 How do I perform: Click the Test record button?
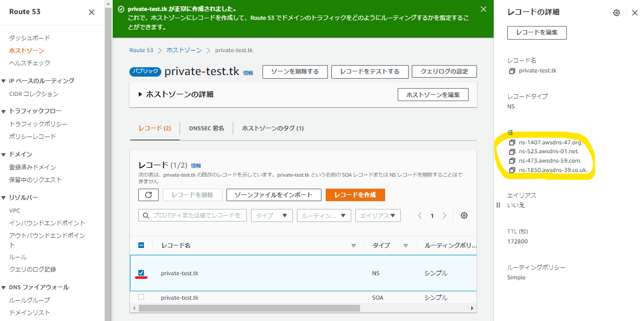(369, 72)
